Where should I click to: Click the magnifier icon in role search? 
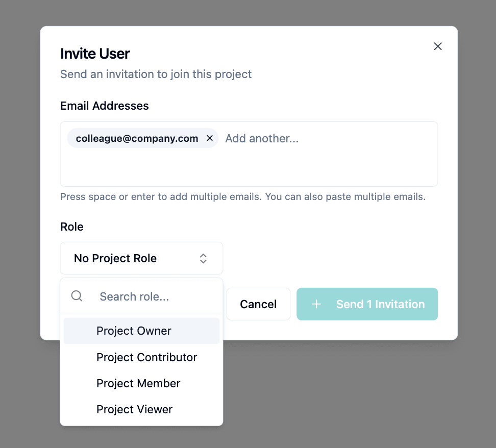(77, 296)
